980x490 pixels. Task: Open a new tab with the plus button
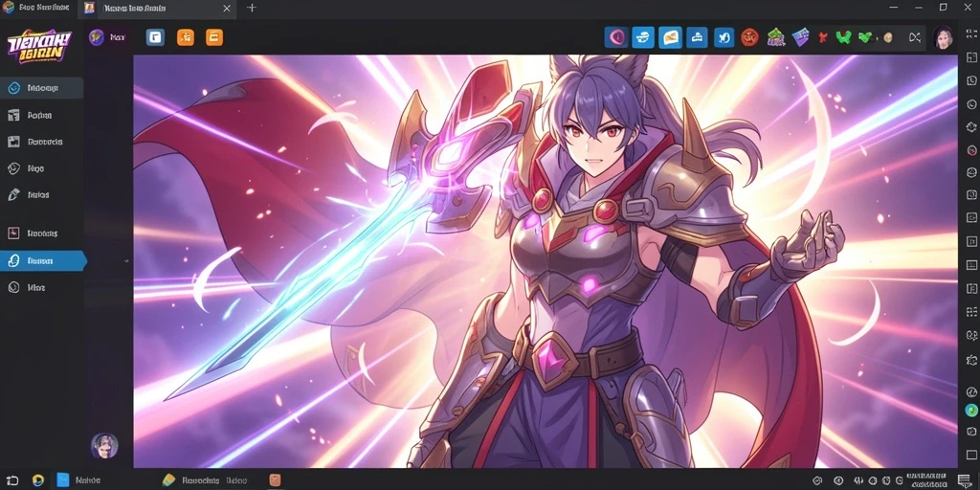pos(252,8)
